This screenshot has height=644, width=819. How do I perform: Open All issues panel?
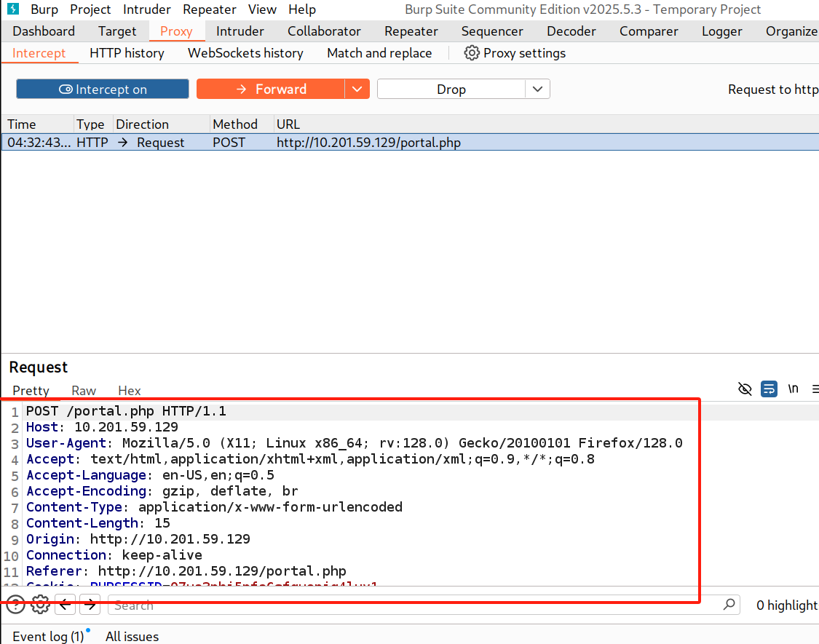tap(132, 636)
